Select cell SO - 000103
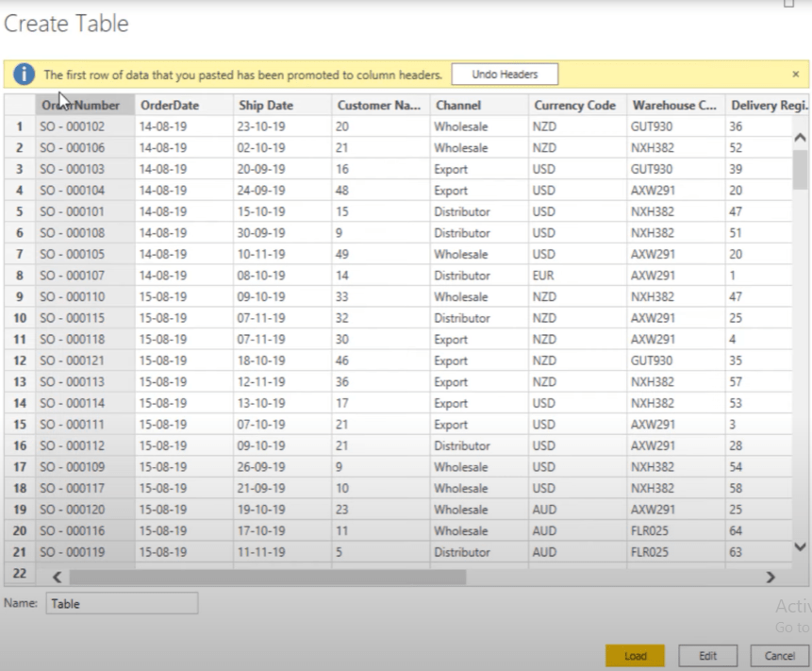 [85, 169]
